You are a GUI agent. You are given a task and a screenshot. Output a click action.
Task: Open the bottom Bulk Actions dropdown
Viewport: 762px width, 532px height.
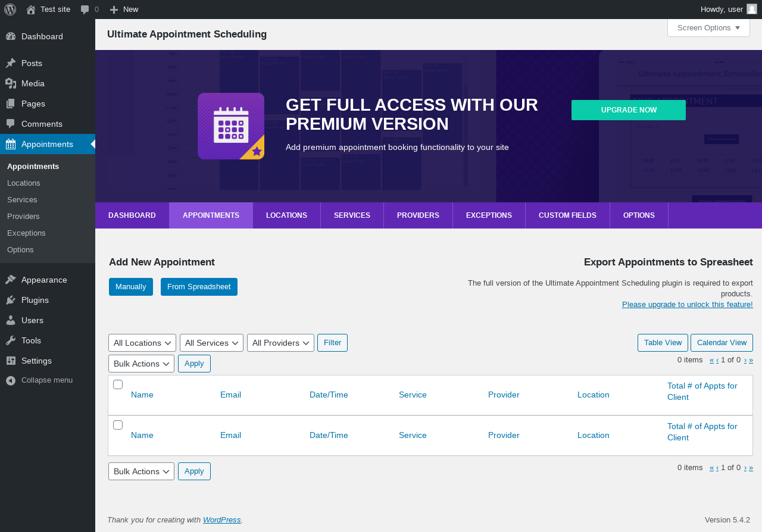(x=141, y=471)
